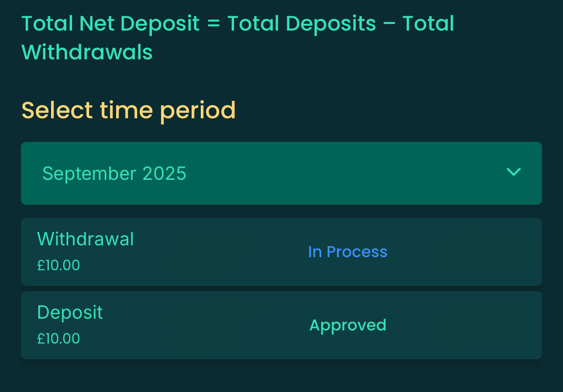The width and height of the screenshot is (563, 392).
Task: Click the blue In Process indicator
Action: coord(347,252)
